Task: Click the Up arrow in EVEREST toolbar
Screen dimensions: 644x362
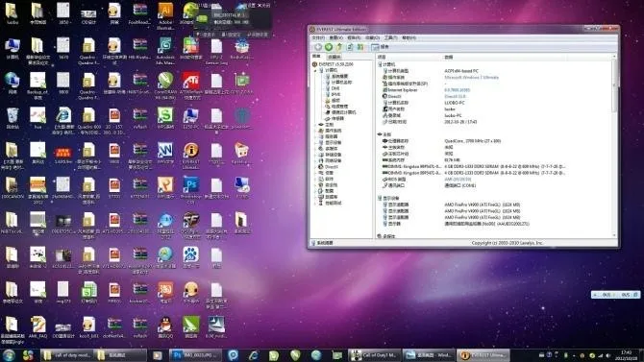Action: [x=339, y=47]
